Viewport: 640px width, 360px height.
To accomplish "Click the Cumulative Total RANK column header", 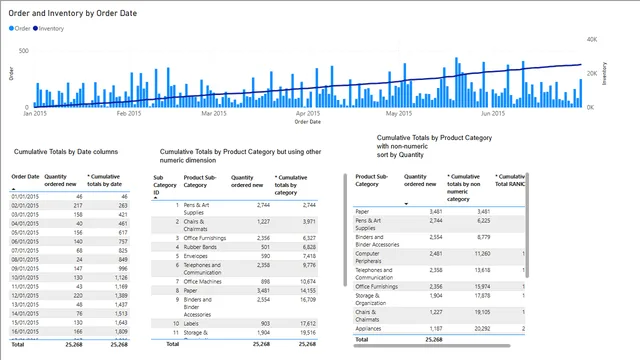I will coord(510,180).
